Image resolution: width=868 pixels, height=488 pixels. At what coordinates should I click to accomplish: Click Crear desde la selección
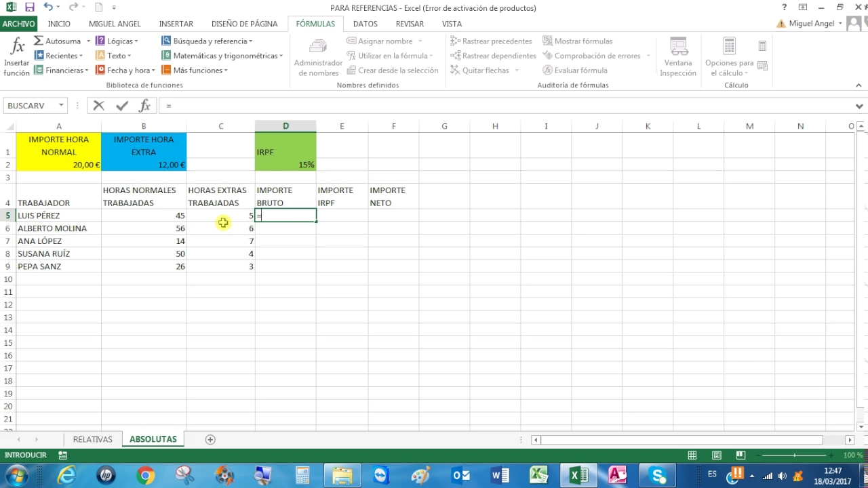pyautogui.click(x=393, y=70)
